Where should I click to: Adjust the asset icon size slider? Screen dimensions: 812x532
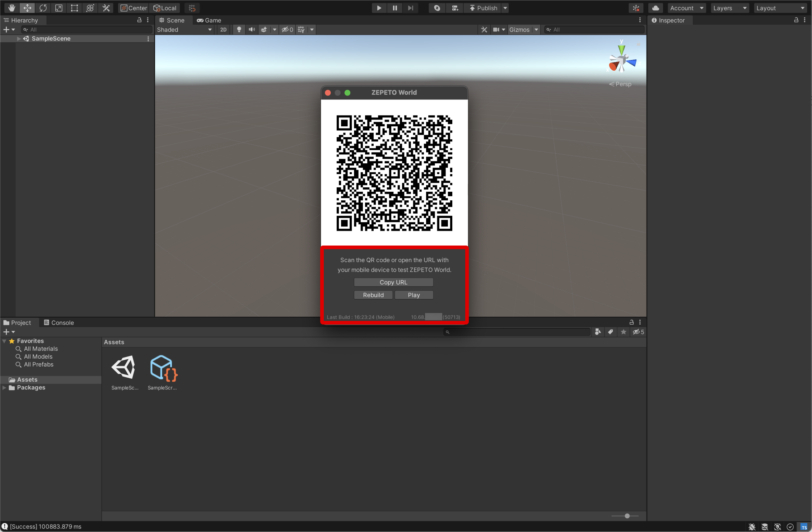click(627, 516)
